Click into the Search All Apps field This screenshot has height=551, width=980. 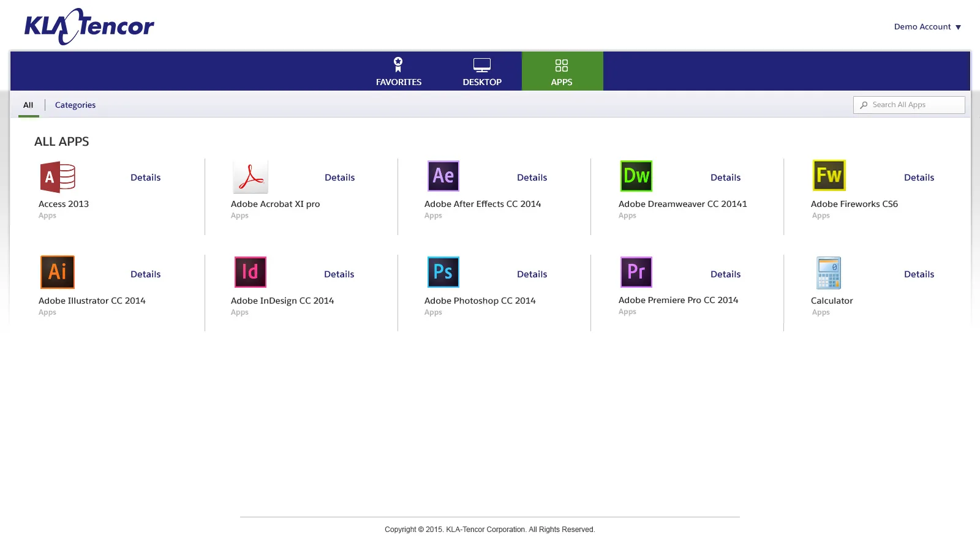(909, 105)
